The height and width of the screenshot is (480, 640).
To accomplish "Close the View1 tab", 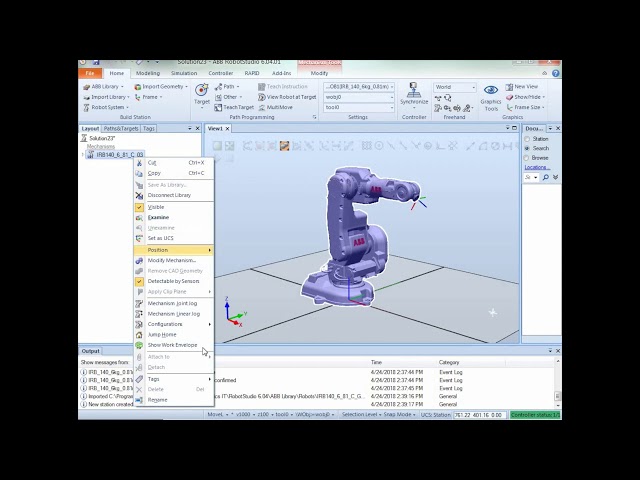I will pyautogui.click(x=227, y=129).
